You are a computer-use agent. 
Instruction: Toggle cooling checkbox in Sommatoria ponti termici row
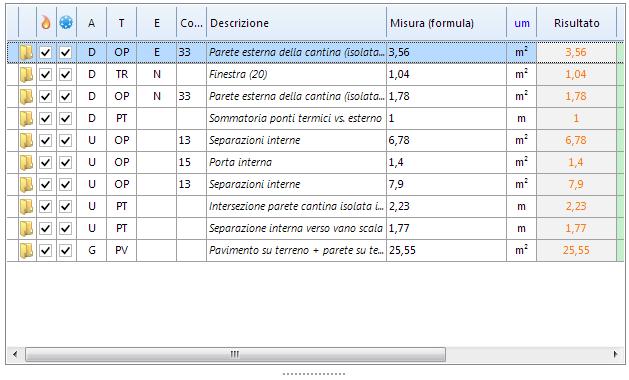[66, 118]
